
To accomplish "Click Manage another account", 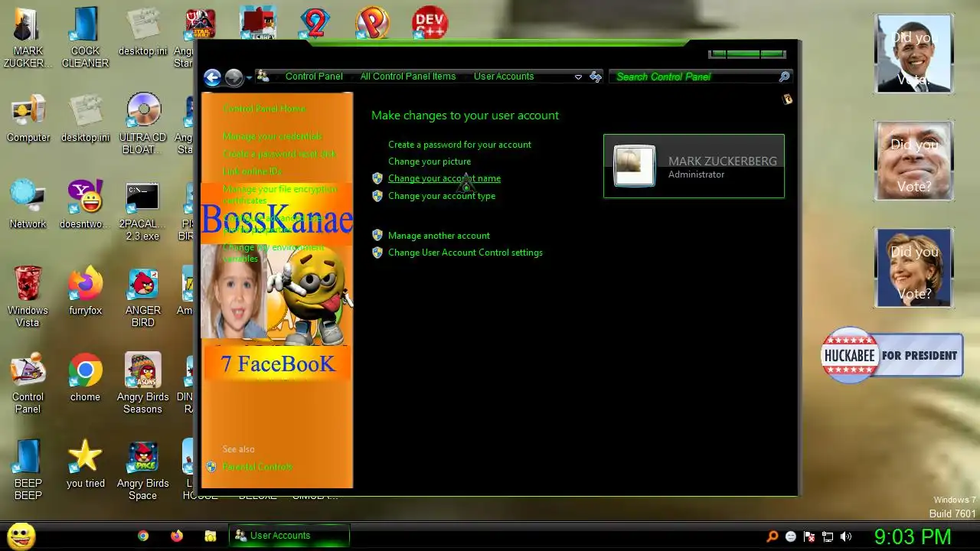I will tap(439, 236).
